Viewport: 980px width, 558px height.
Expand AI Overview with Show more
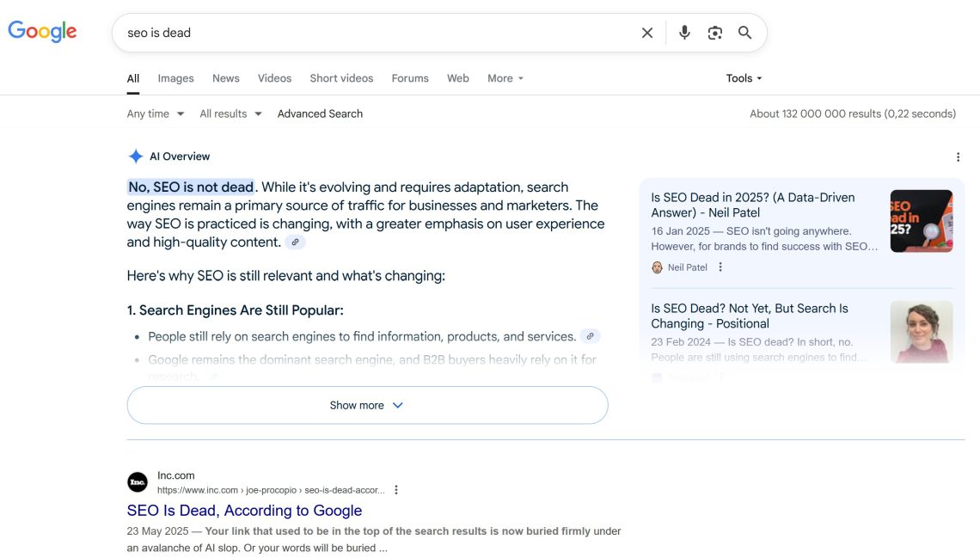(368, 405)
